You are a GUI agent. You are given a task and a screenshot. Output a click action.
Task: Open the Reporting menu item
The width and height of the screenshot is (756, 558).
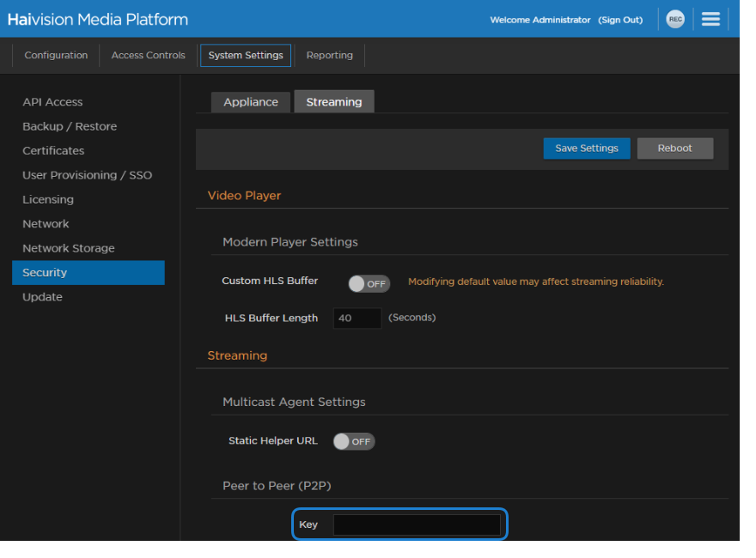(329, 55)
